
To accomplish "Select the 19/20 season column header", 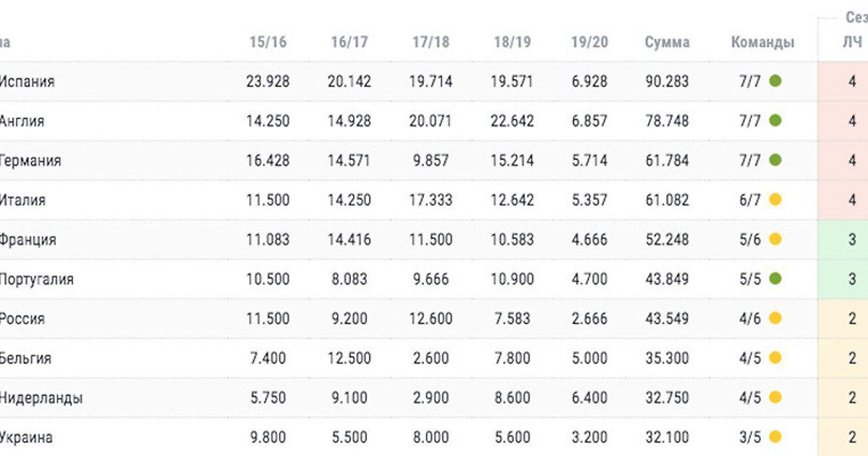I will (590, 42).
